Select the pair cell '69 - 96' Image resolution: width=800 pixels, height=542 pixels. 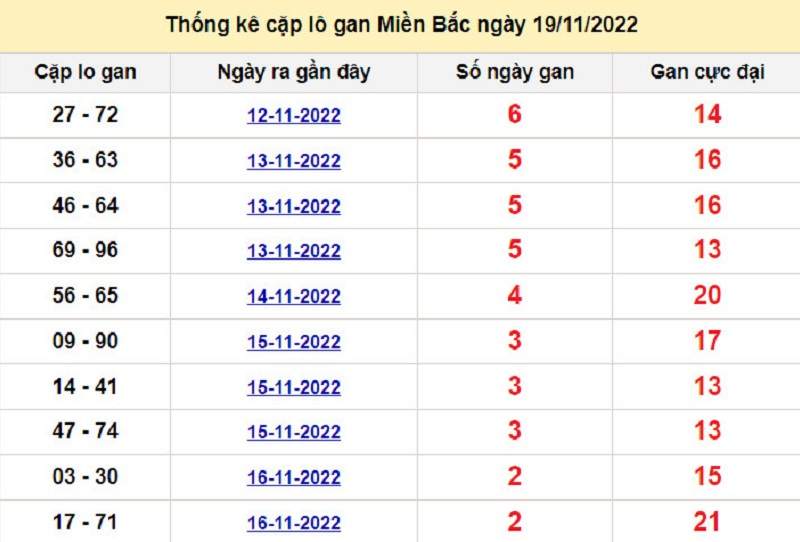tap(85, 250)
